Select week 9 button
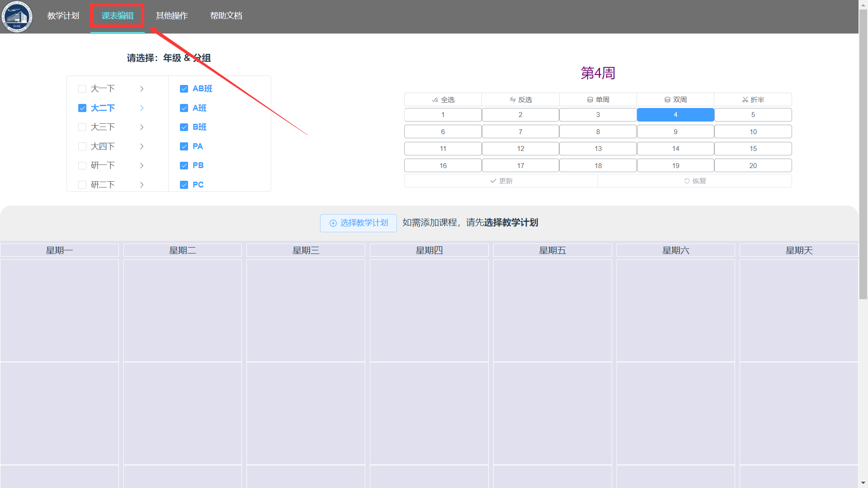 [x=675, y=131]
